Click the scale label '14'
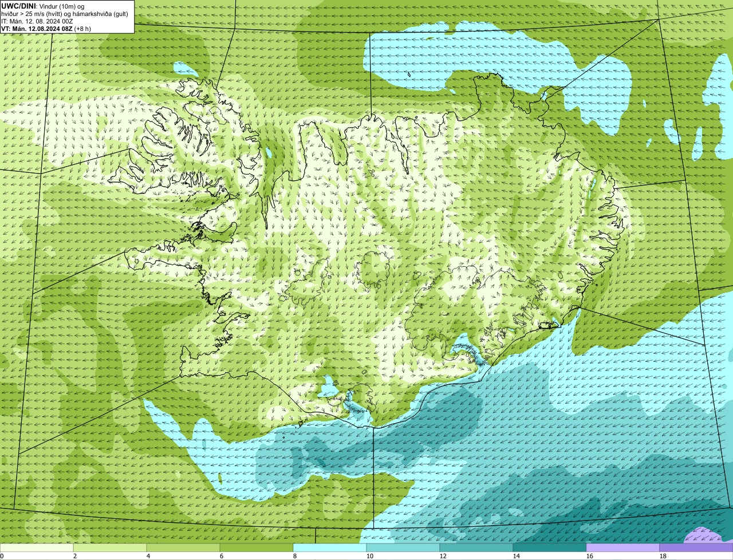733x560 pixels. pyautogui.click(x=517, y=556)
